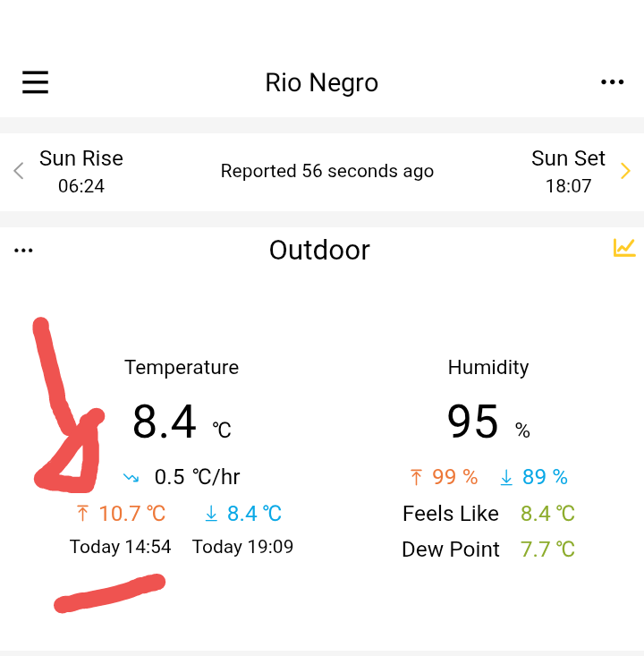Tap the blue humidity low arrow icon
This screenshot has height=656, width=644.
click(x=506, y=477)
